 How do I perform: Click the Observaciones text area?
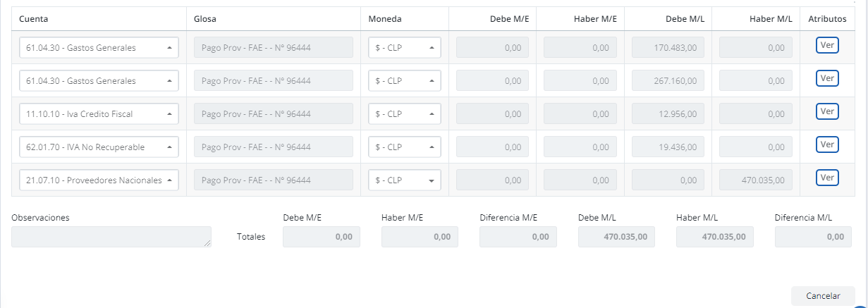click(x=111, y=237)
